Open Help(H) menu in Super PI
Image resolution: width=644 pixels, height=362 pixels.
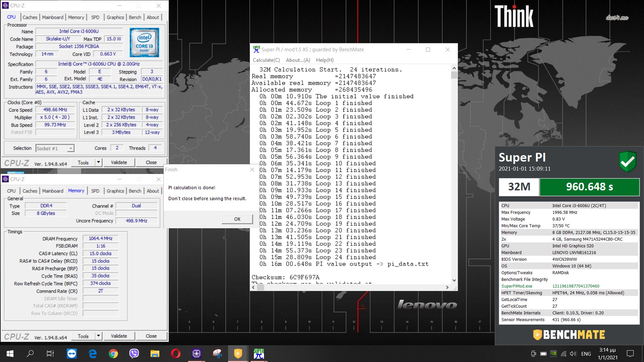325,60
